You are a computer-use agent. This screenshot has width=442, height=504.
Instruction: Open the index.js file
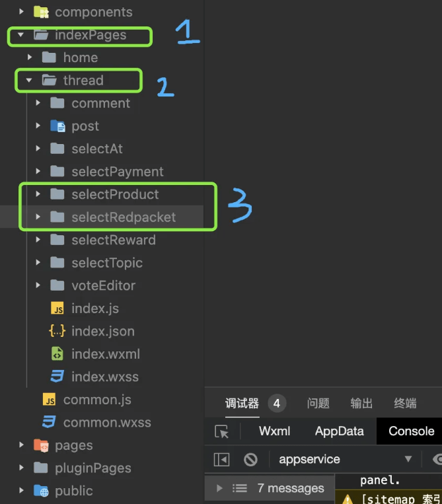point(95,308)
